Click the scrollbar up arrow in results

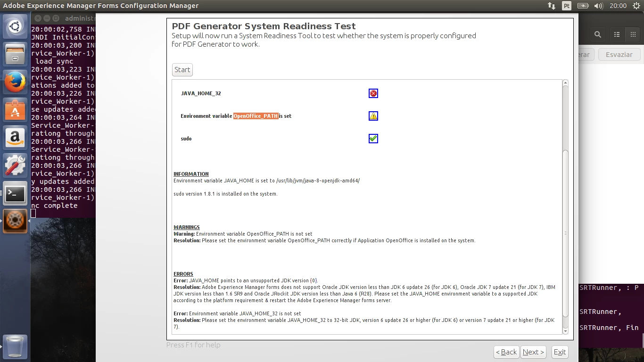point(565,83)
